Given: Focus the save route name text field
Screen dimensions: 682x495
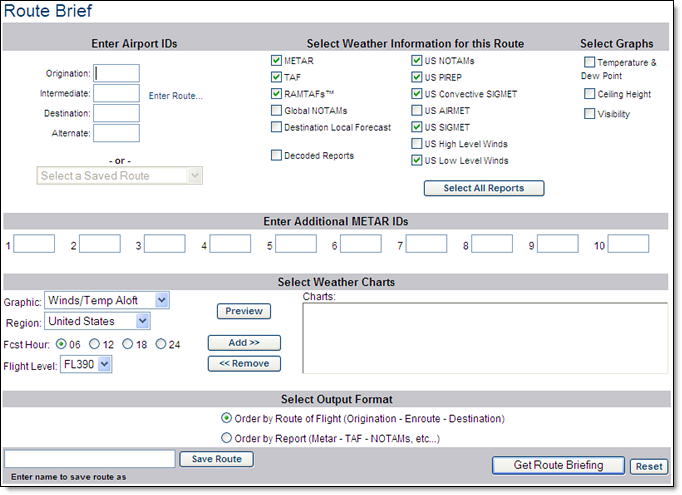Looking at the screenshot, I should click(x=90, y=458).
